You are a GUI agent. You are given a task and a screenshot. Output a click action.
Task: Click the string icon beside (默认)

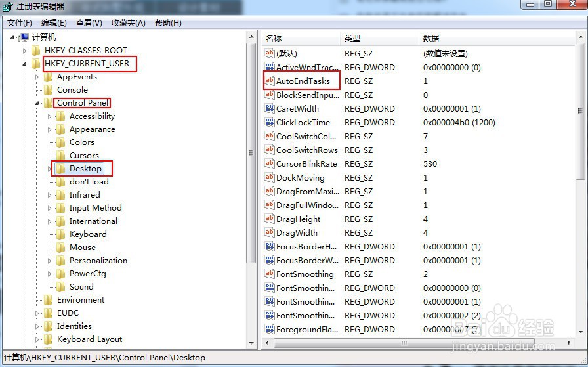tap(270, 53)
